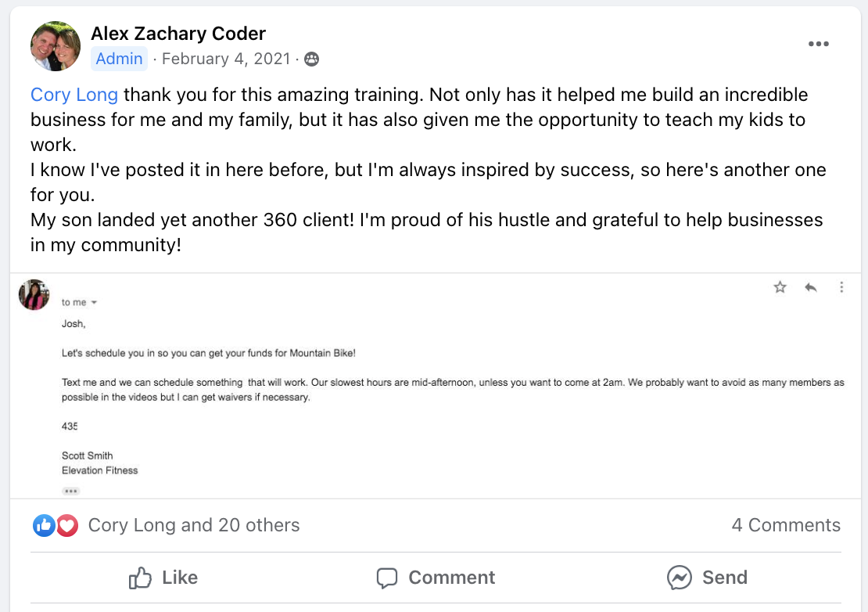Toggle the star on the email
Viewport: 868px width, 612px height.
coord(780,287)
